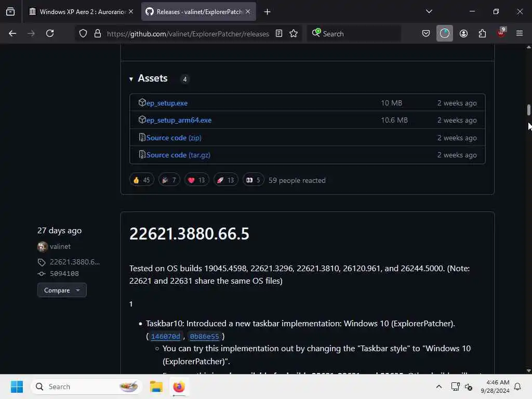Focus the browser Search box

(354, 34)
